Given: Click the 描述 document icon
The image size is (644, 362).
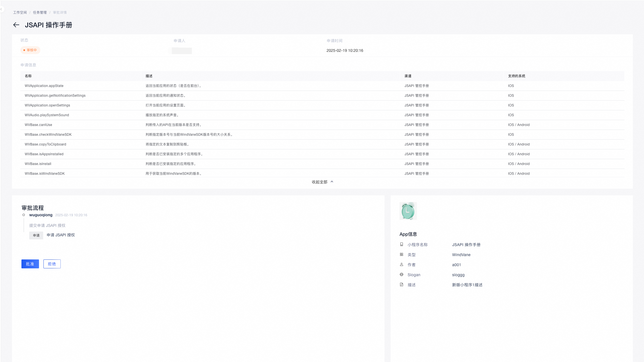Looking at the screenshot, I should 401,285.
